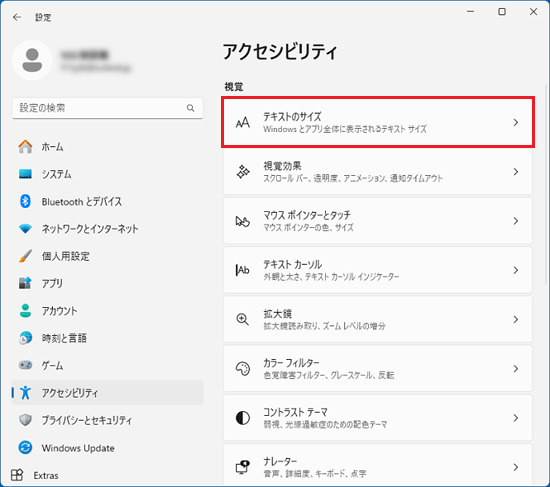This screenshot has width=550, height=487.
Task: Click the contrast theme half-circle icon
Action: tap(243, 418)
